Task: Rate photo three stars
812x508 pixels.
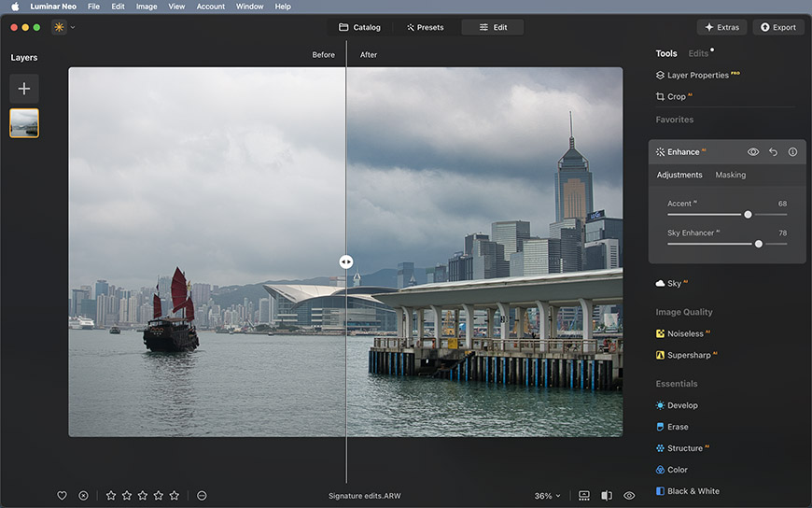Action: (143, 496)
